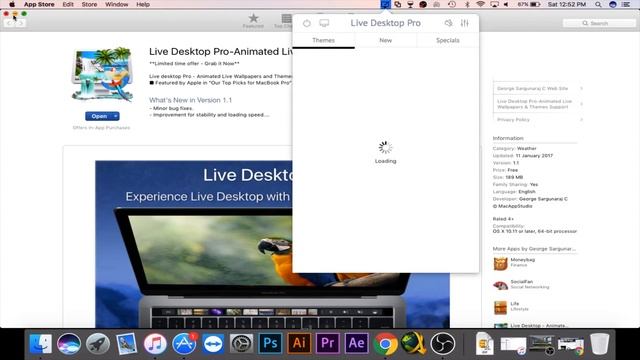Click the SocialFan app icon
The height and width of the screenshot is (360, 640).
500,285
